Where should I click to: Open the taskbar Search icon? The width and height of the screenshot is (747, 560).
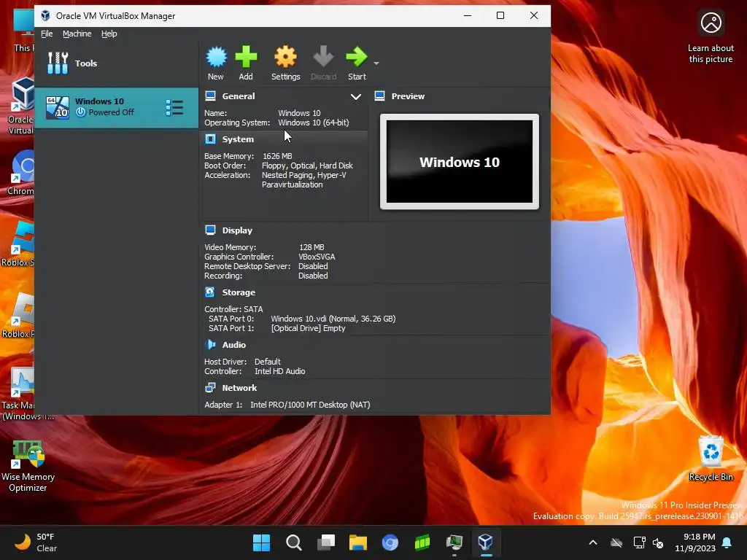(293, 542)
